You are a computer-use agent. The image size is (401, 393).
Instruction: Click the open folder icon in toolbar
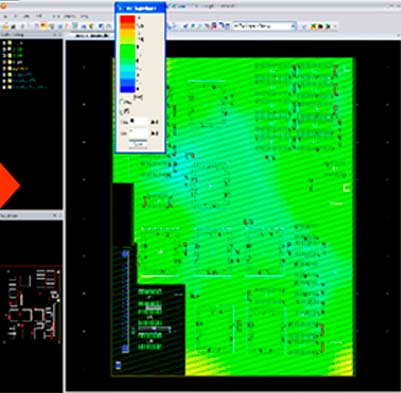(5, 26)
